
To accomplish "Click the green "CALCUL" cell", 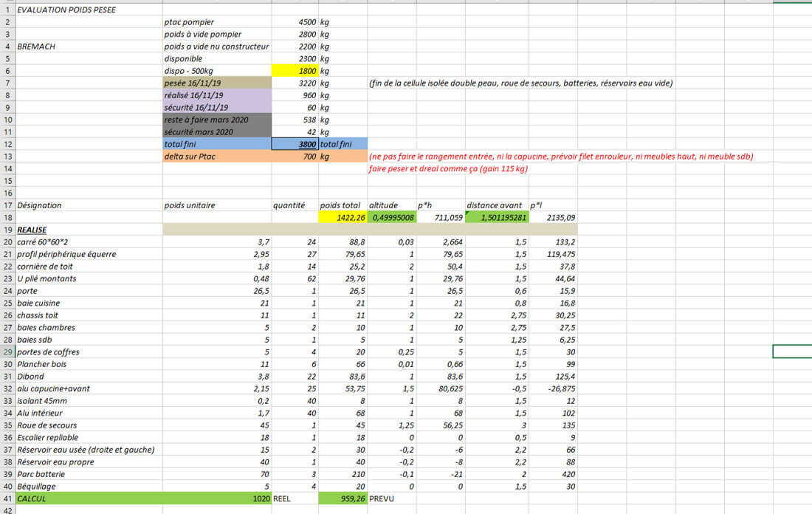I will (x=89, y=498).
